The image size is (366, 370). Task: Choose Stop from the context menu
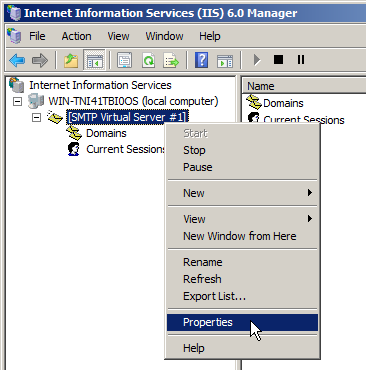[242, 150]
